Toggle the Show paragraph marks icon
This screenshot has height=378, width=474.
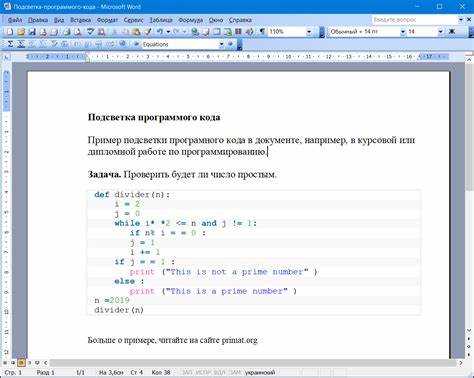click(262, 32)
